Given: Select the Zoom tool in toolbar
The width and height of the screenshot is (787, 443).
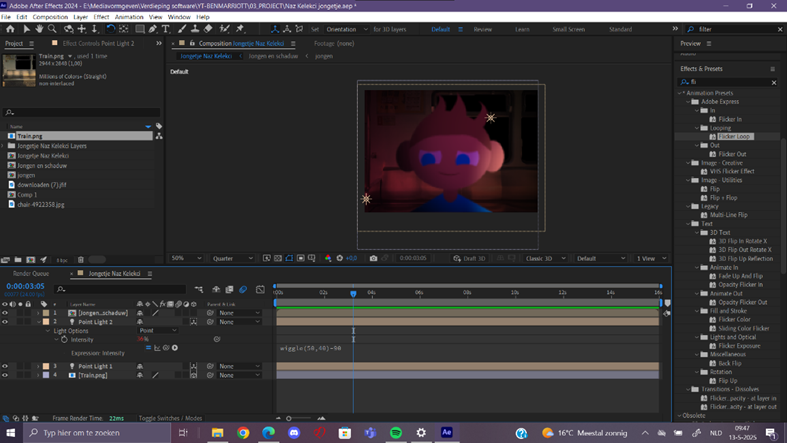Looking at the screenshot, I should 53,29.
